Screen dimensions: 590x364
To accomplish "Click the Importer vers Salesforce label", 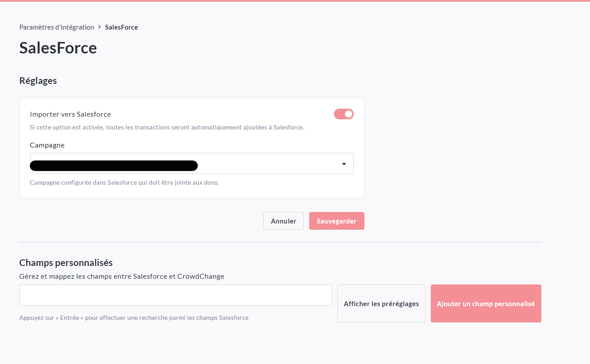I will coord(70,114).
